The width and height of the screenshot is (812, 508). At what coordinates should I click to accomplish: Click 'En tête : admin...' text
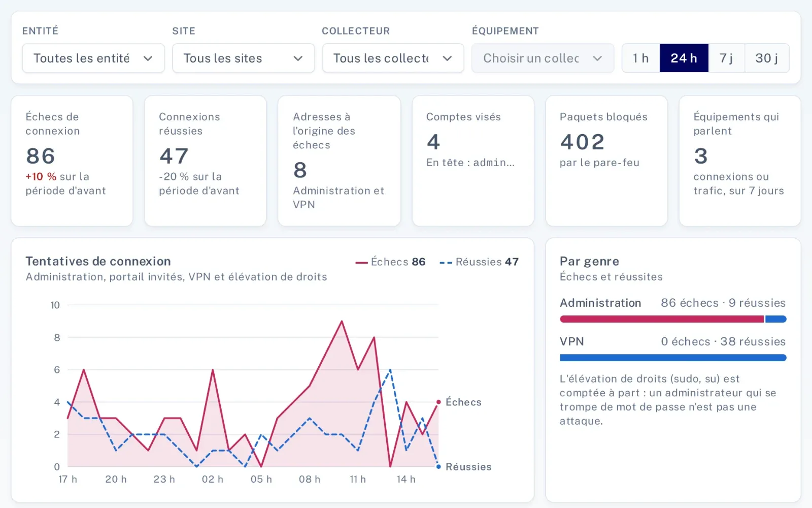pyautogui.click(x=470, y=163)
